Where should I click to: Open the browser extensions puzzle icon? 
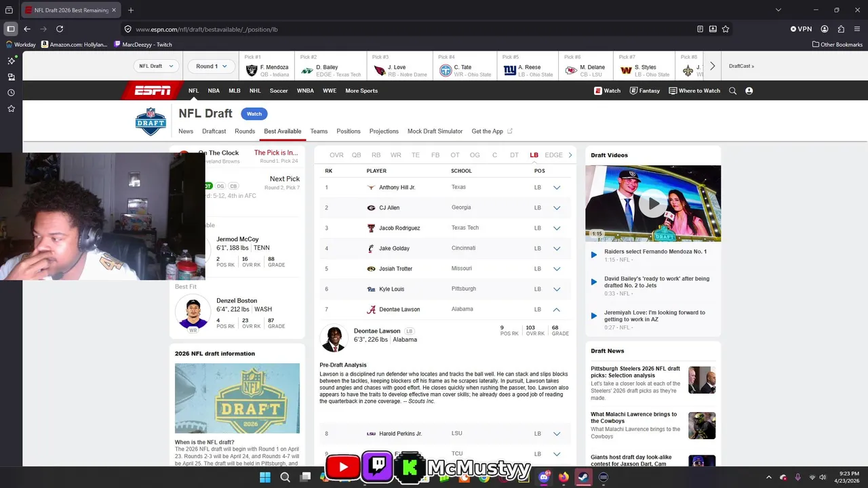[x=841, y=29]
